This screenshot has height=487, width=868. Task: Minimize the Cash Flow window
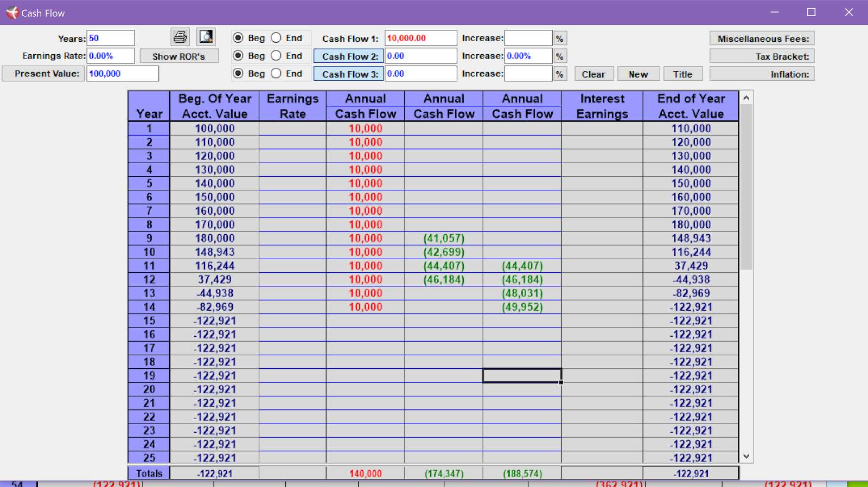click(x=775, y=12)
